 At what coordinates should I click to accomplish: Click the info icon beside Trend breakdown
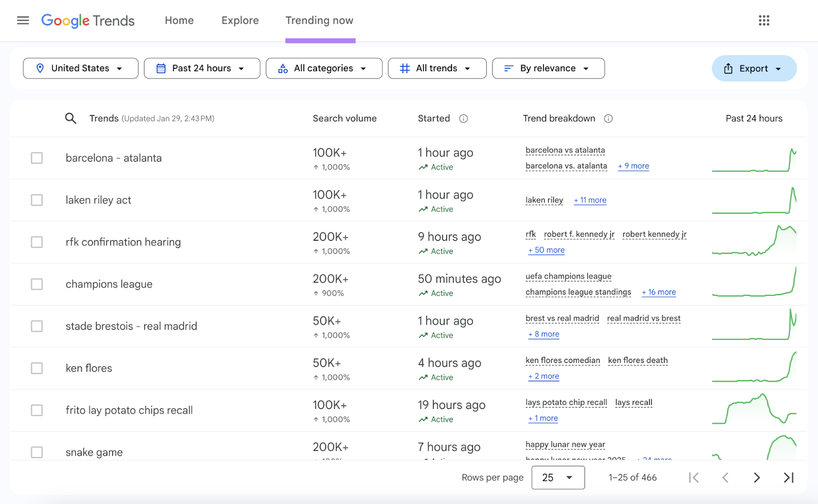tap(608, 118)
